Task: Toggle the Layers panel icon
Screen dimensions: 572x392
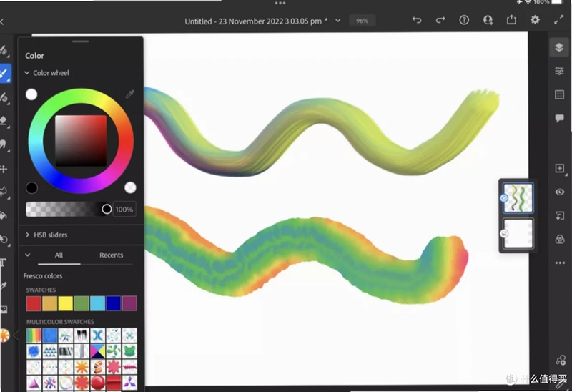Action: [x=559, y=47]
